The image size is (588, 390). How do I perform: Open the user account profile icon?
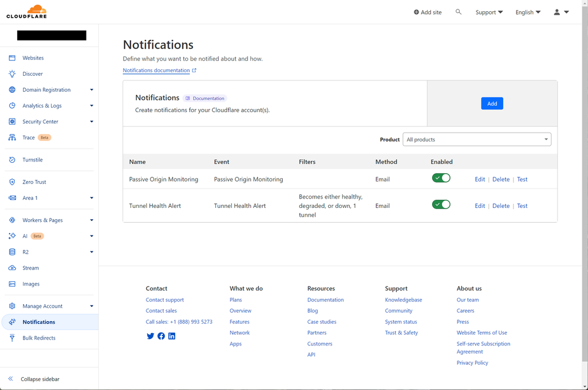pos(557,12)
